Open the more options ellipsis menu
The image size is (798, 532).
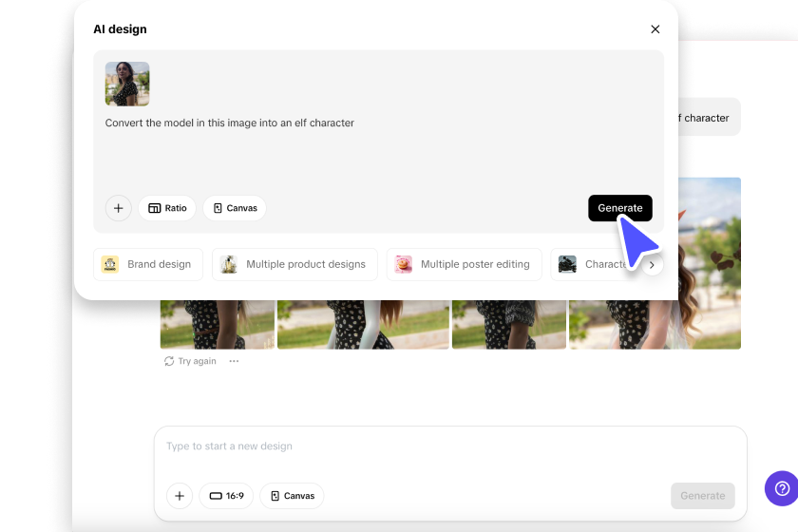coord(234,361)
